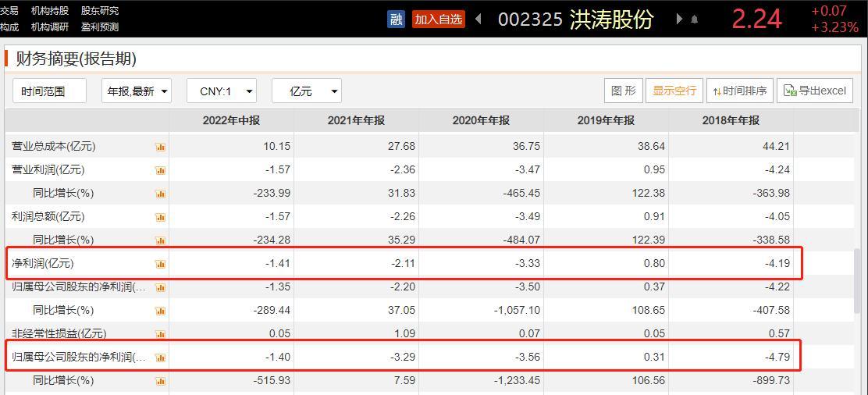The width and height of the screenshot is (868, 395).
Task: Select the 净利润(亿元) row label
Action: pyautogui.click(x=43, y=264)
